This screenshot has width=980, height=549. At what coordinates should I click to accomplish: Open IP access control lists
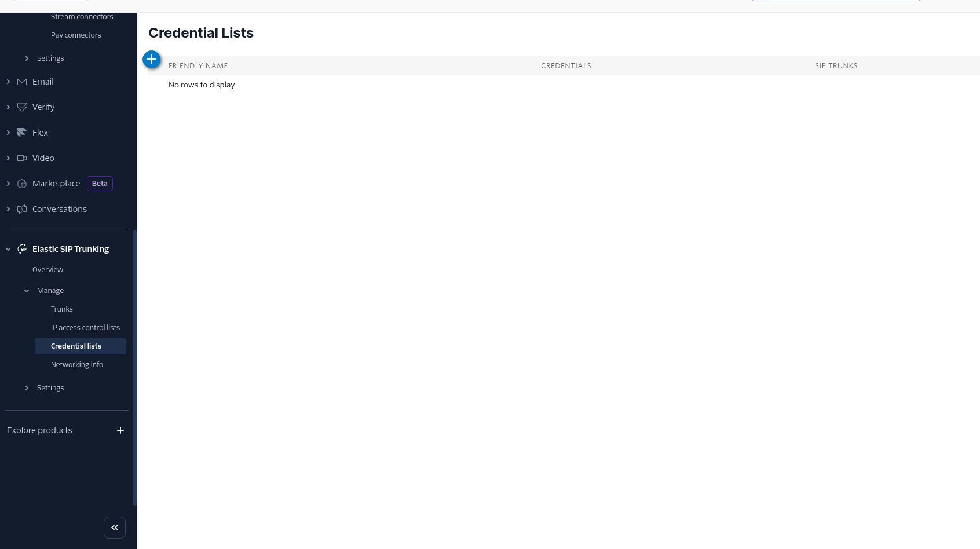(85, 328)
